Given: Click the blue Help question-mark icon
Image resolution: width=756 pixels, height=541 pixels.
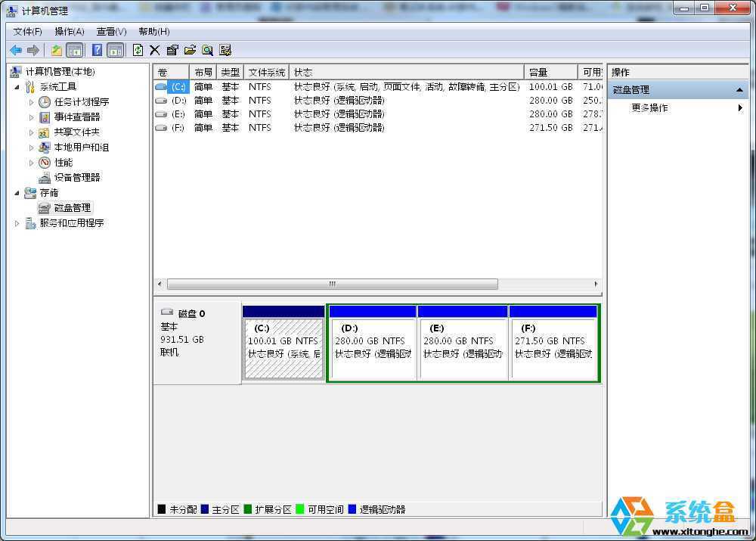Looking at the screenshot, I should point(97,50).
